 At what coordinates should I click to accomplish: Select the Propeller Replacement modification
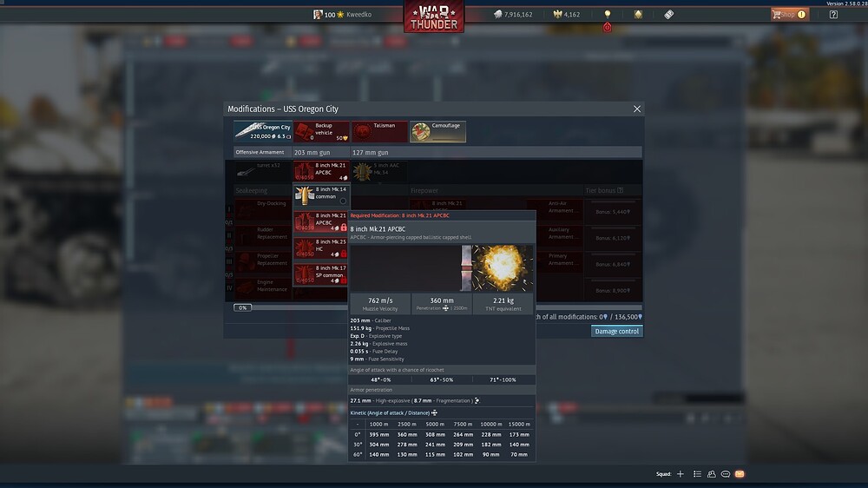[263, 262]
